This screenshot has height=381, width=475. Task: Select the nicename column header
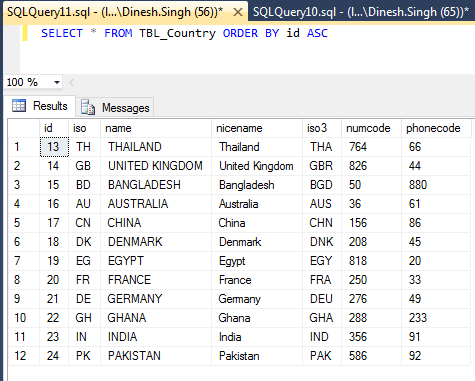(257, 128)
